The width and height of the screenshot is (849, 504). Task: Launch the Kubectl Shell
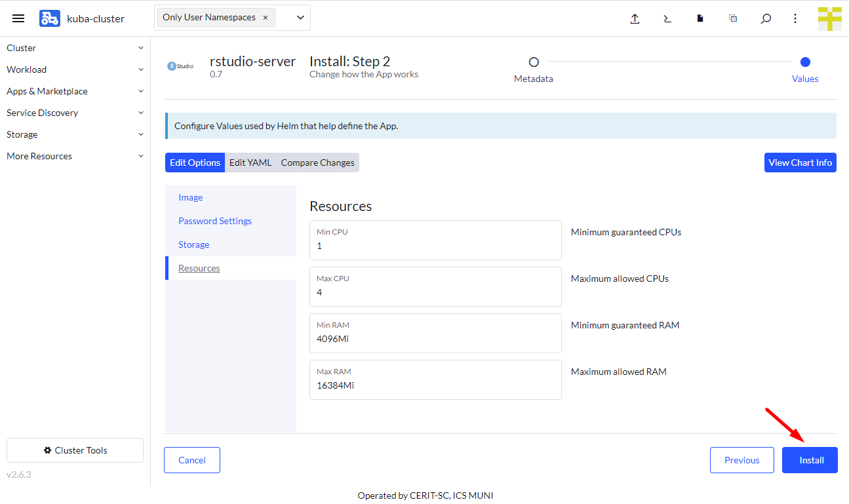coord(667,18)
